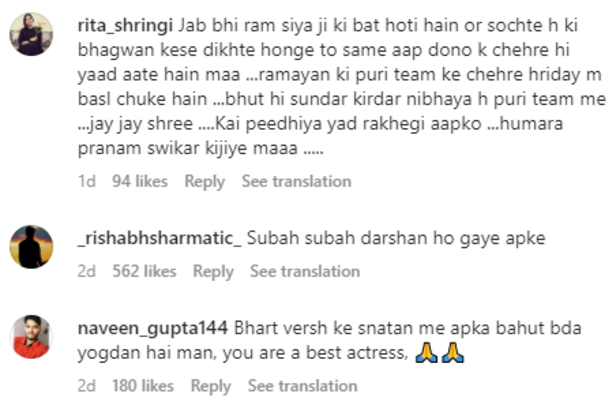See translation of rita_shringi's comment

coord(297,181)
